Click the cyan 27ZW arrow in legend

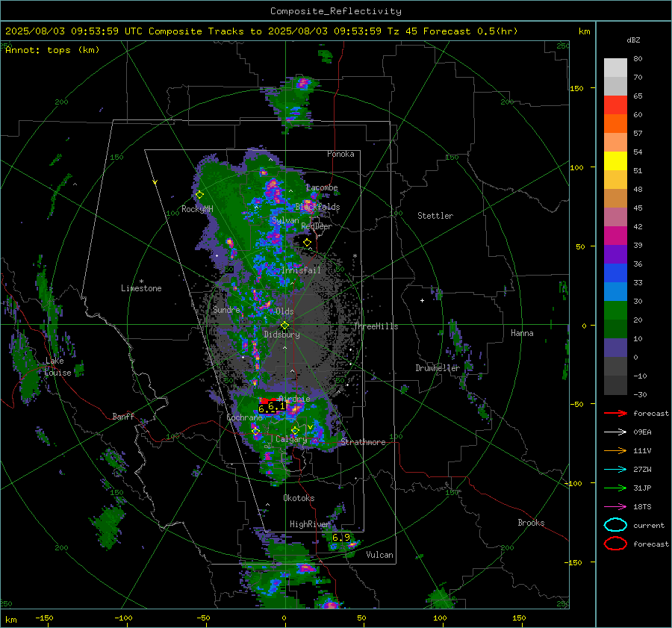(x=615, y=469)
